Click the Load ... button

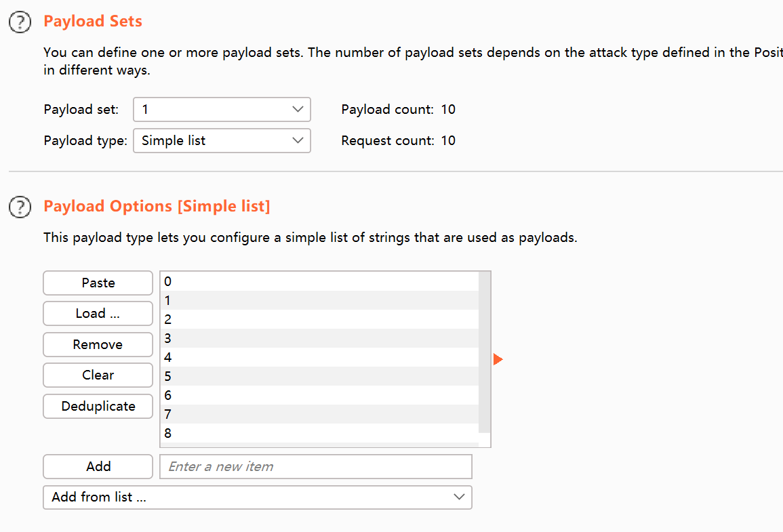click(x=98, y=314)
